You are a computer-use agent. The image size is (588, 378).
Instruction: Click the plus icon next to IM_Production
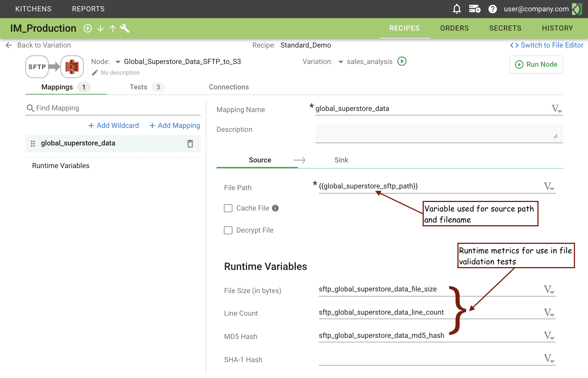[x=88, y=28]
